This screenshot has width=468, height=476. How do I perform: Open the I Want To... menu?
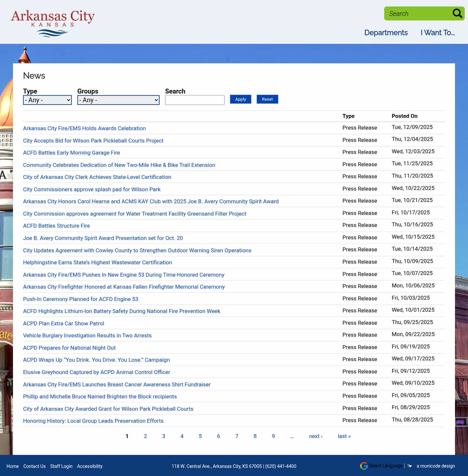pos(438,32)
